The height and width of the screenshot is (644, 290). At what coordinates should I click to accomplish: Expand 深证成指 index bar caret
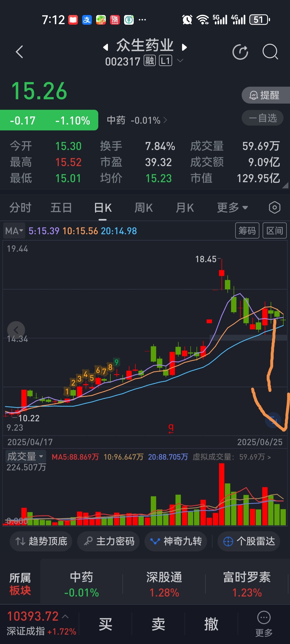65,617
